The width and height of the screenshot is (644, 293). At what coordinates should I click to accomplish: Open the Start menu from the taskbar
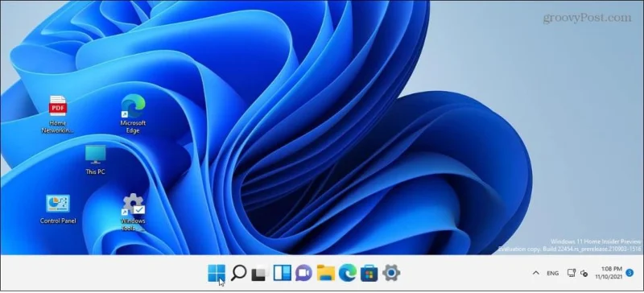coord(216,273)
